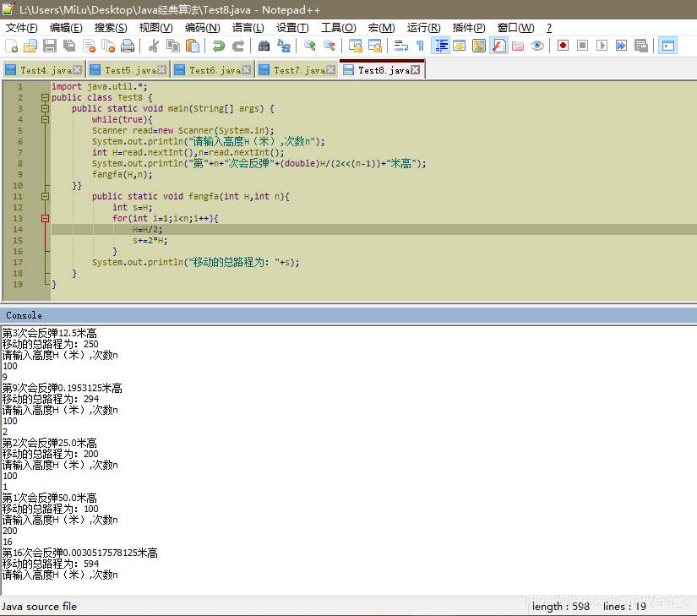The height and width of the screenshot is (616, 697).
Task: Toggle the indent guide button
Action: tap(440, 46)
